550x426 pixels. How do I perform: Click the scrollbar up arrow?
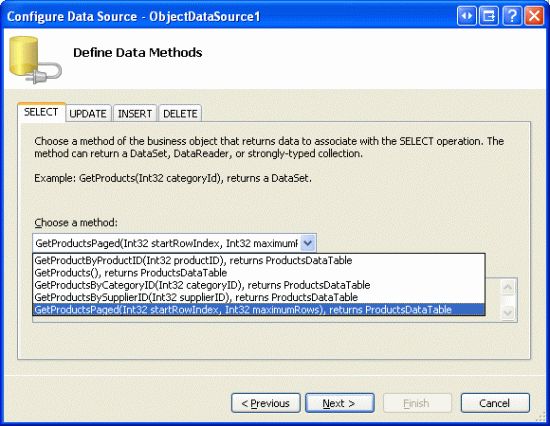[508, 287]
